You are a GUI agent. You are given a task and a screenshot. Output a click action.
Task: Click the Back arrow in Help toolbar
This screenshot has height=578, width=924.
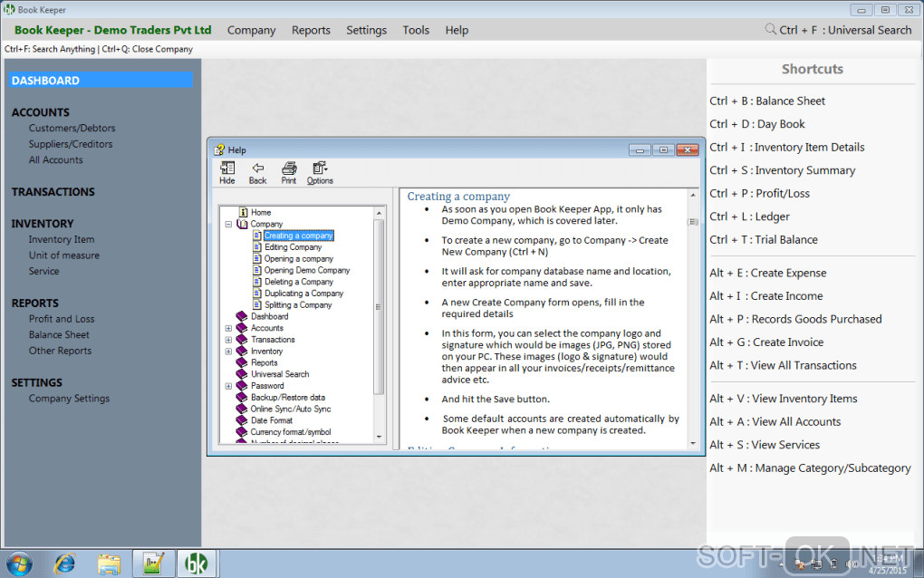pyautogui.click(x=257, y=173)
